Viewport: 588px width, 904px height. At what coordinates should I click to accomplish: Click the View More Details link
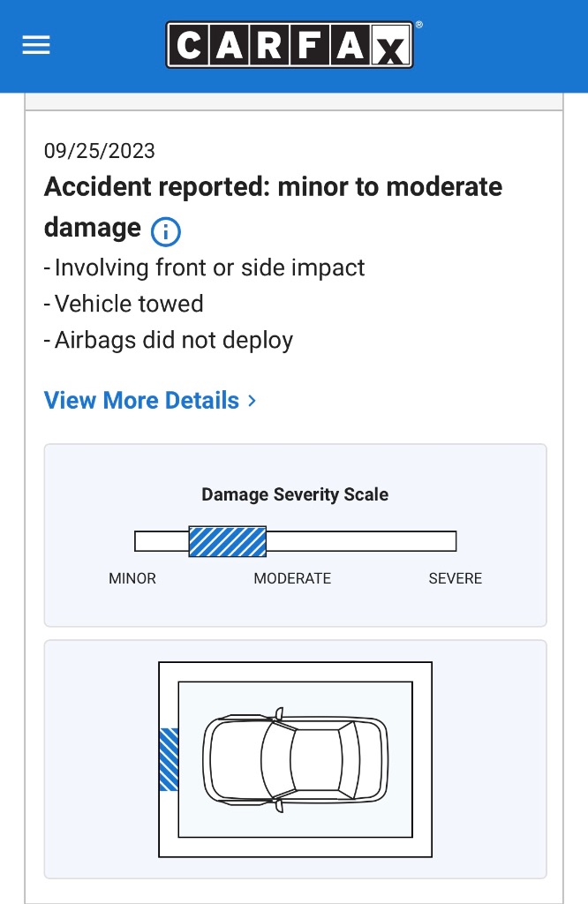coord(141,400)
